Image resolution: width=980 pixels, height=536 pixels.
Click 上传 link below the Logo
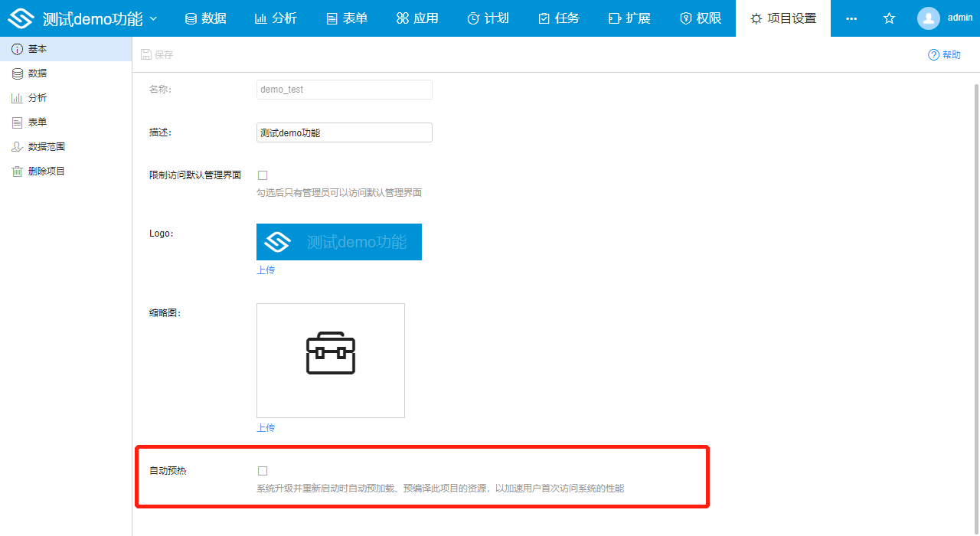pyautogui.click(x=266, y=270)
